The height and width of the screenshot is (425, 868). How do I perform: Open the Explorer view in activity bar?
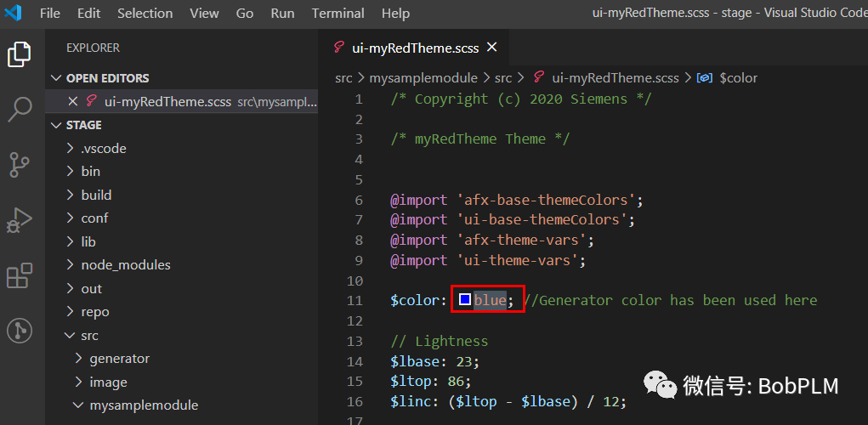pos(20,54)
